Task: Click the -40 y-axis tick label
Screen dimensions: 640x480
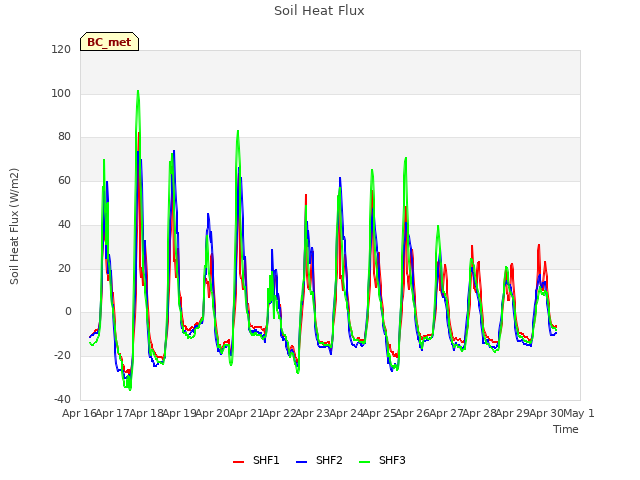Action: 62,399
